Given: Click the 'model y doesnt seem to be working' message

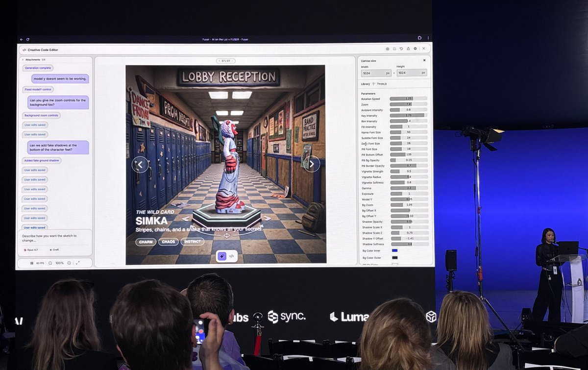Looking at the screenshot, I should click(60, 78).
